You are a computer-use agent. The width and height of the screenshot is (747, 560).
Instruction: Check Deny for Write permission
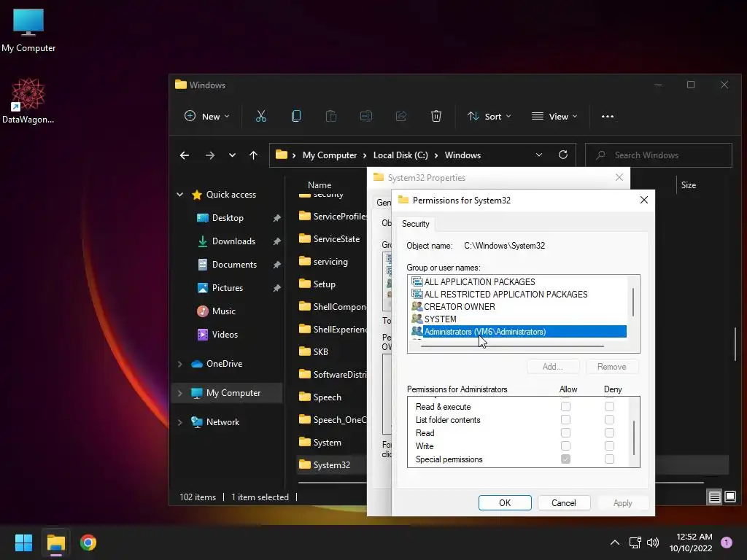(x=609, y=446)
